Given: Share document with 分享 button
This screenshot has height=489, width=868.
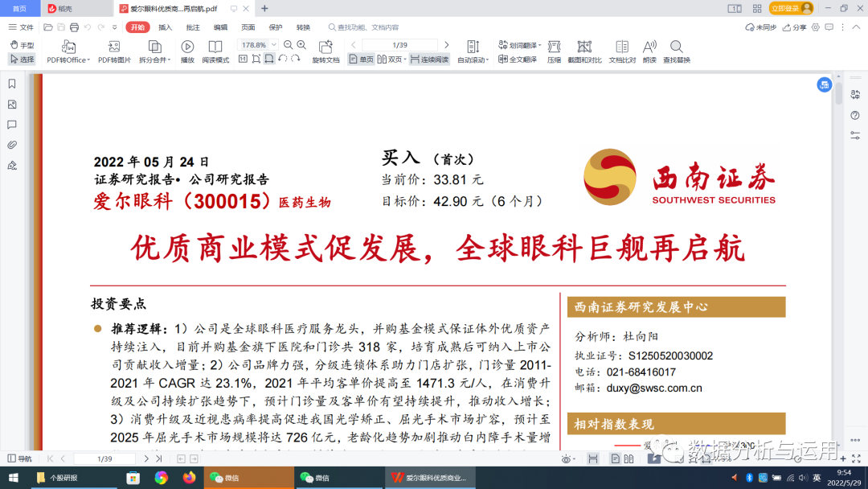Looking at the screenshot, I should [x=794, y=27].
